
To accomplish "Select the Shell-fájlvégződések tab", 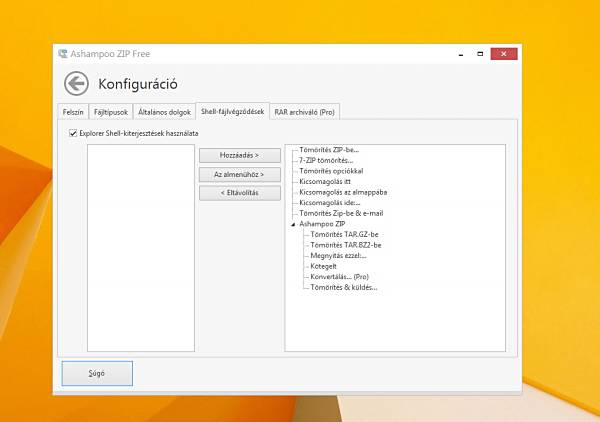I will coord(233,111).
